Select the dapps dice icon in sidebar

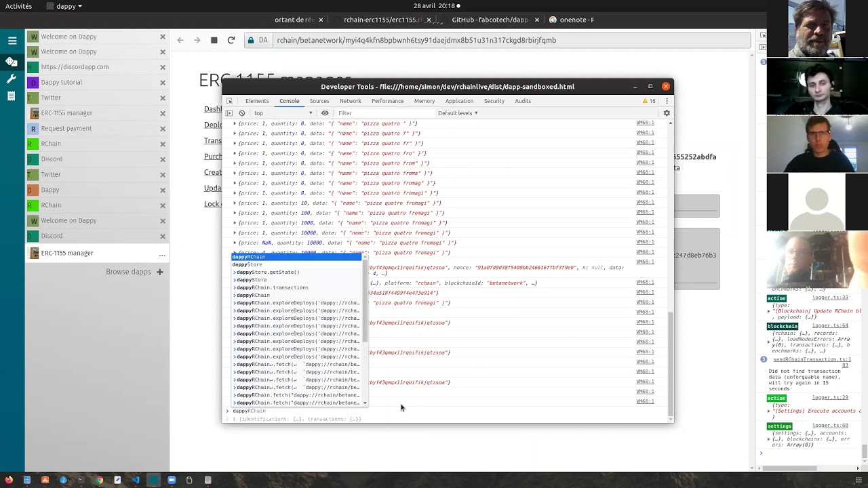[12, 62]
